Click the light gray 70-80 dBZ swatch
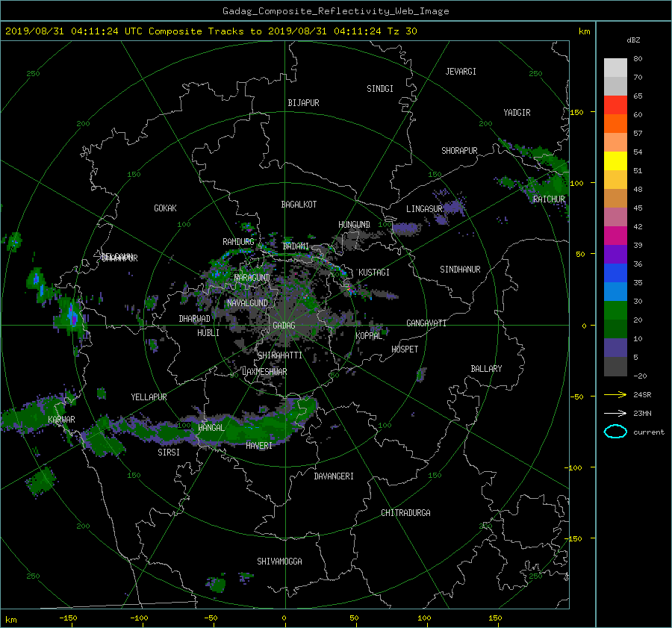The image size is (672, 628). click(615, 68)
